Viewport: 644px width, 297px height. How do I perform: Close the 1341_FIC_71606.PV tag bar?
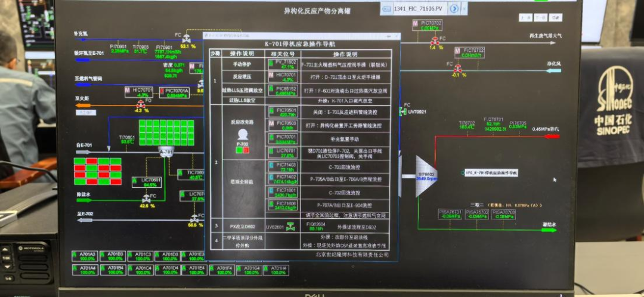[465, 8]
